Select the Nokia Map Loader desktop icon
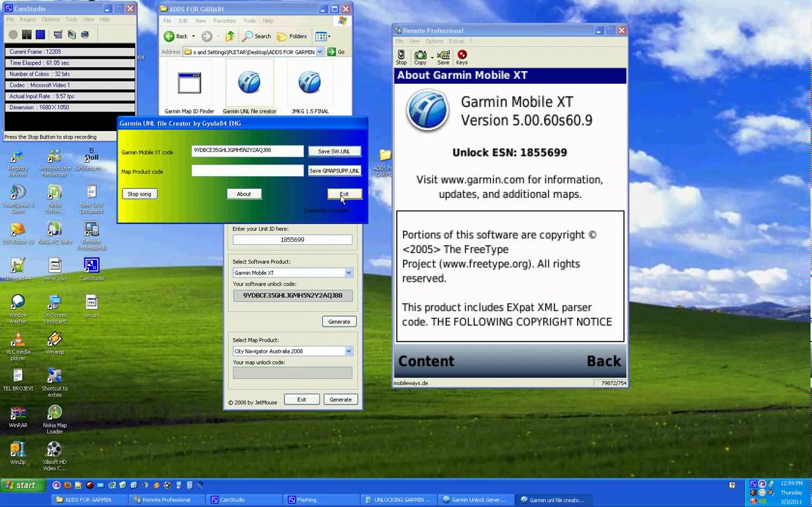The image size is (812, 507). [54, 420]
